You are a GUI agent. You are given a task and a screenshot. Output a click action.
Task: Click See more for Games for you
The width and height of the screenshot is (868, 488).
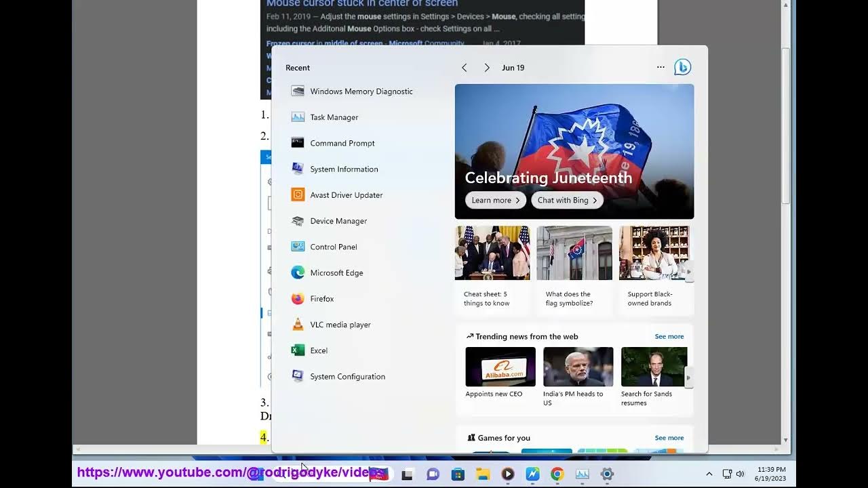(669, 438)
